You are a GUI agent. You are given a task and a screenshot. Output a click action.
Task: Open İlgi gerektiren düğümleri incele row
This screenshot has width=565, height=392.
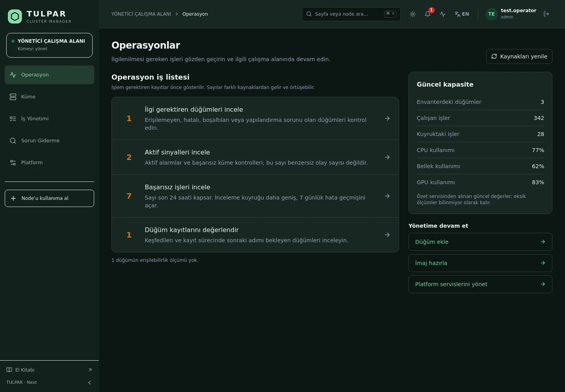(x=255, y=118)
